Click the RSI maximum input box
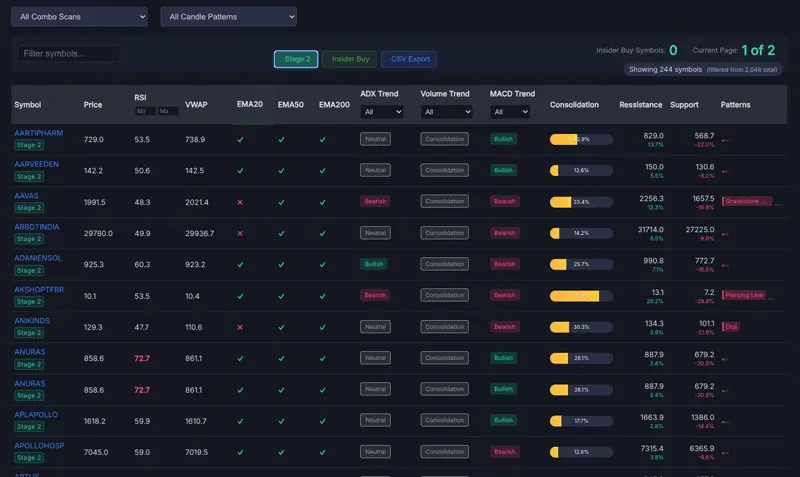 click(168, 111)
